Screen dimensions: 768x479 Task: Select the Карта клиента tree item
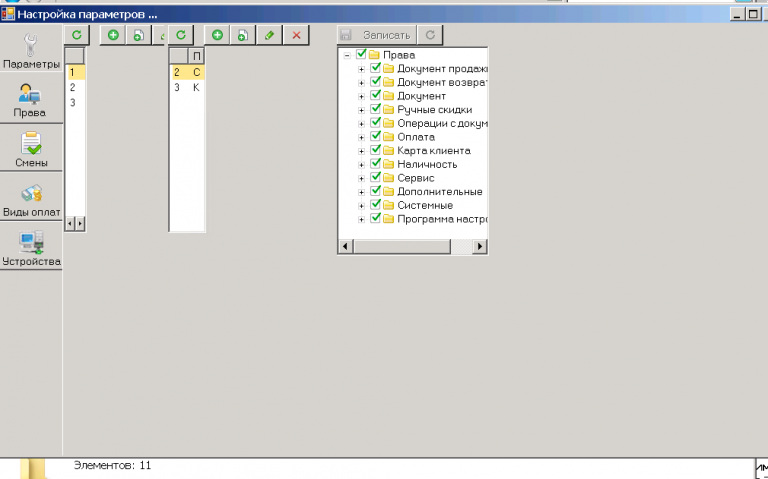(433, 151)
